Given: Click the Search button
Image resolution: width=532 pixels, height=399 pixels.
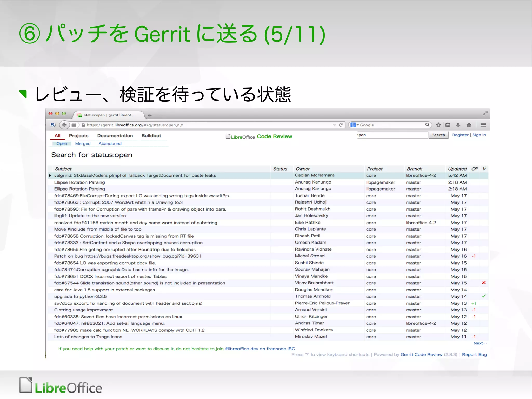Looking at the screenshot, I should pos(438,135).
